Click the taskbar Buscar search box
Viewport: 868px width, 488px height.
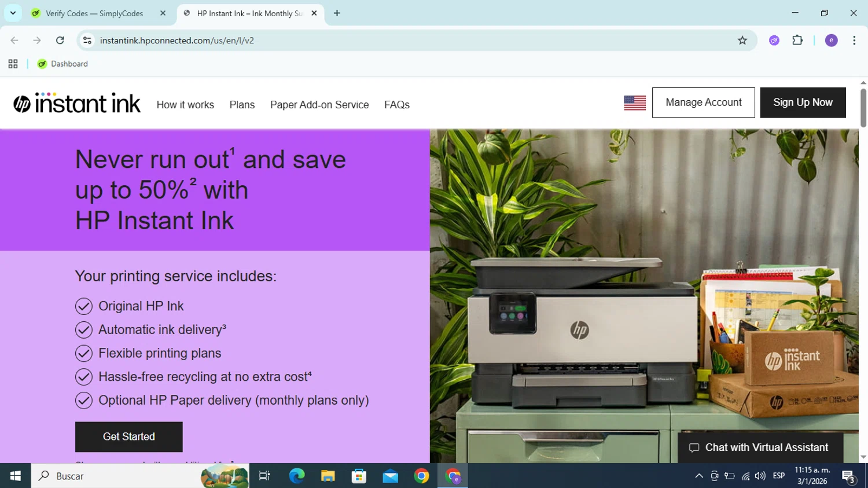click(x=140, y=476)
